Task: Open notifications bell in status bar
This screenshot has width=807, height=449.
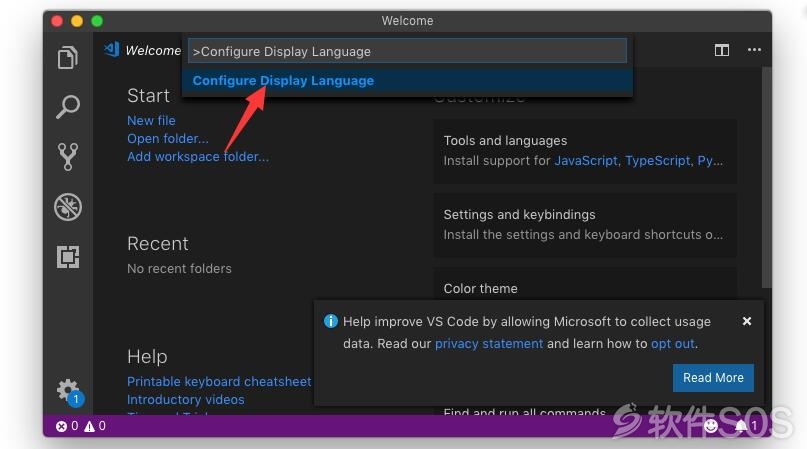Action: tap(746, 426)
